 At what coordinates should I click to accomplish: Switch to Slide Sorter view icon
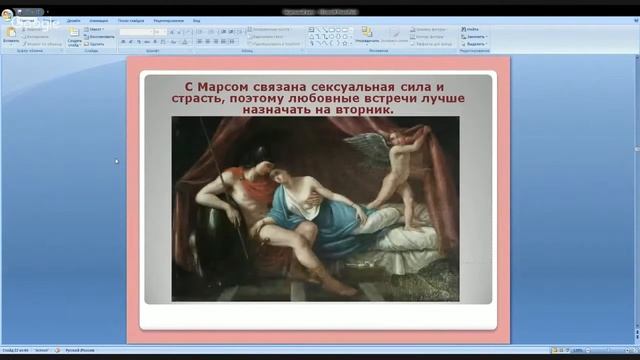(x=561, y=350)
